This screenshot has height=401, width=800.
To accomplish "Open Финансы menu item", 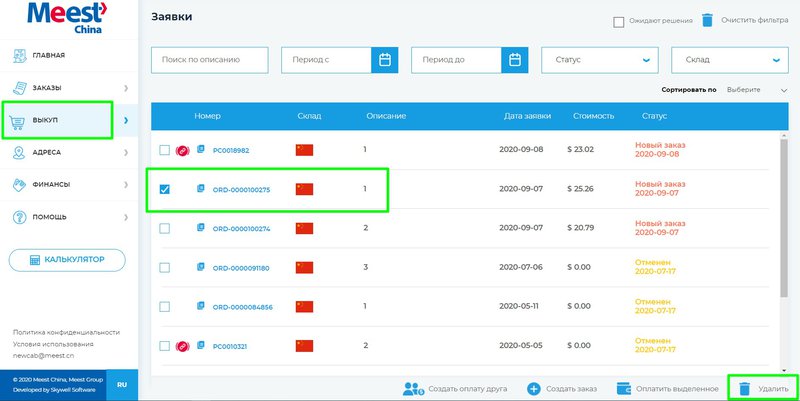I will (69, 184).
